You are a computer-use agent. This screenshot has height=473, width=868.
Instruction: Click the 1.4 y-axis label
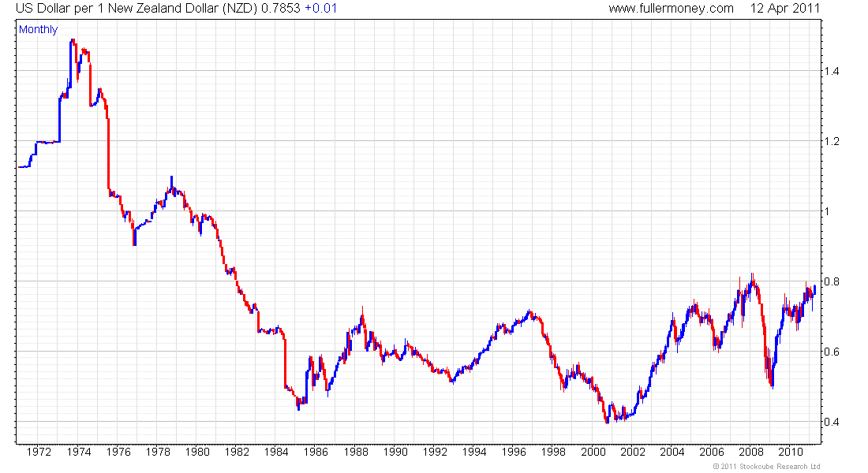coord(832,71)
